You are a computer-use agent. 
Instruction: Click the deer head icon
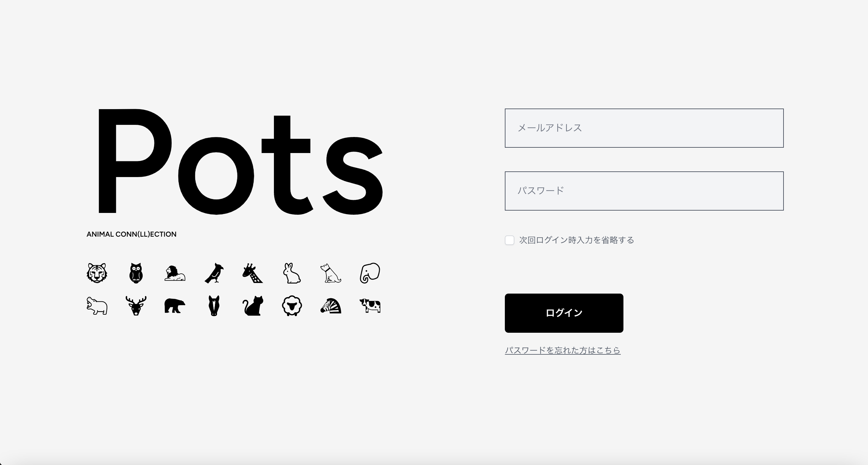pos(136,306)
